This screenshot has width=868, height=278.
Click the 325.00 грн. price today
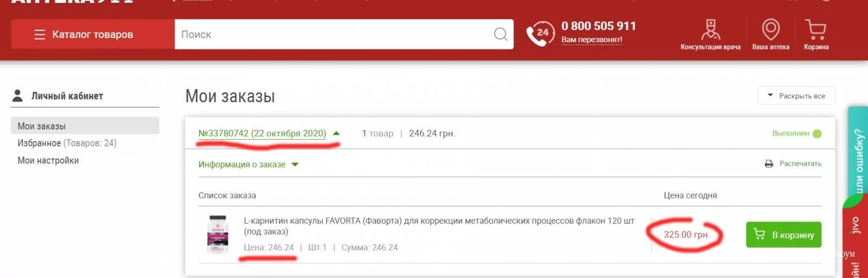click(686, 235)
